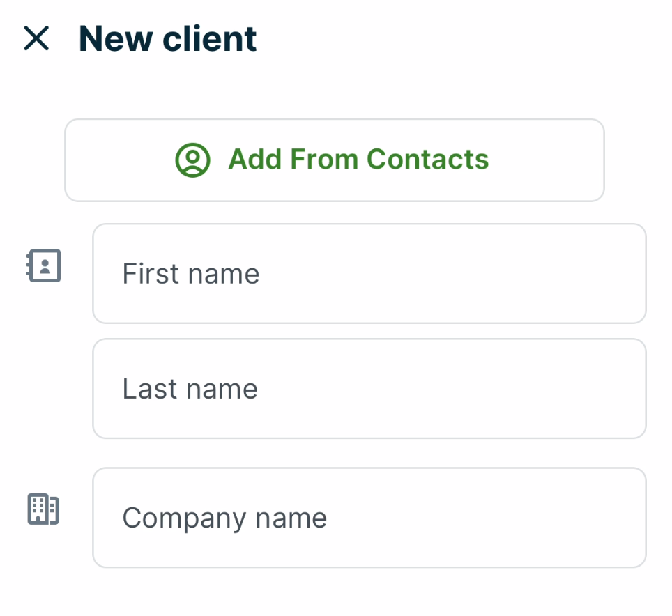
Task: Tap the X icon next to New client
Action: 36,38
